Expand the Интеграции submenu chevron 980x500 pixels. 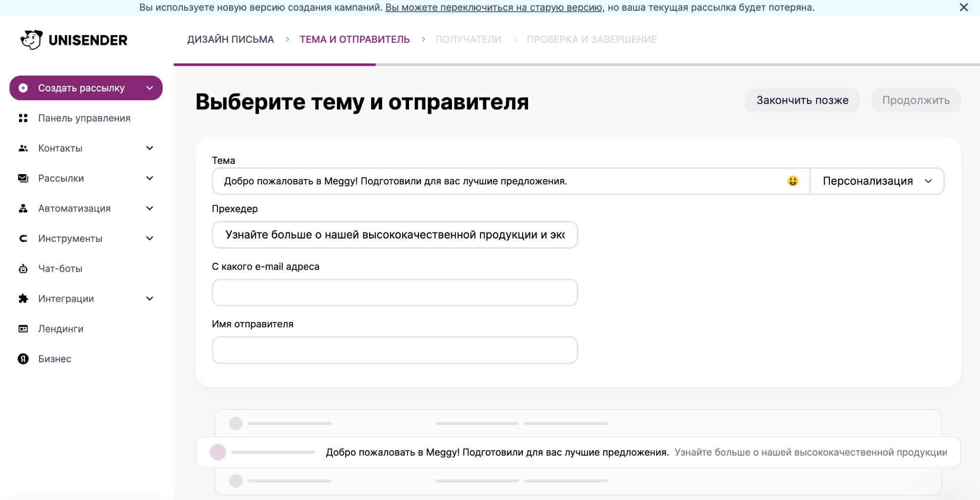click(150, 299)
